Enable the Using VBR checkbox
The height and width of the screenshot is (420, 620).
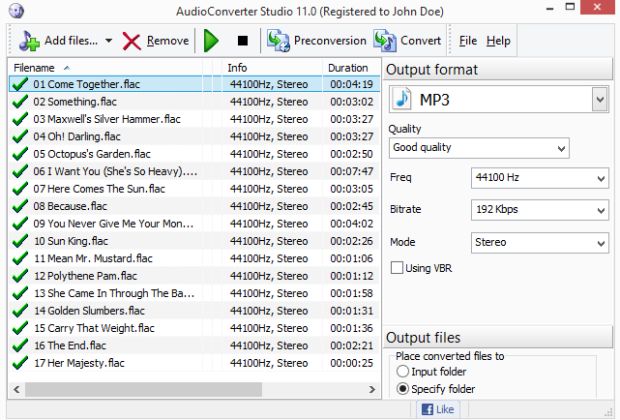(397, 268)
